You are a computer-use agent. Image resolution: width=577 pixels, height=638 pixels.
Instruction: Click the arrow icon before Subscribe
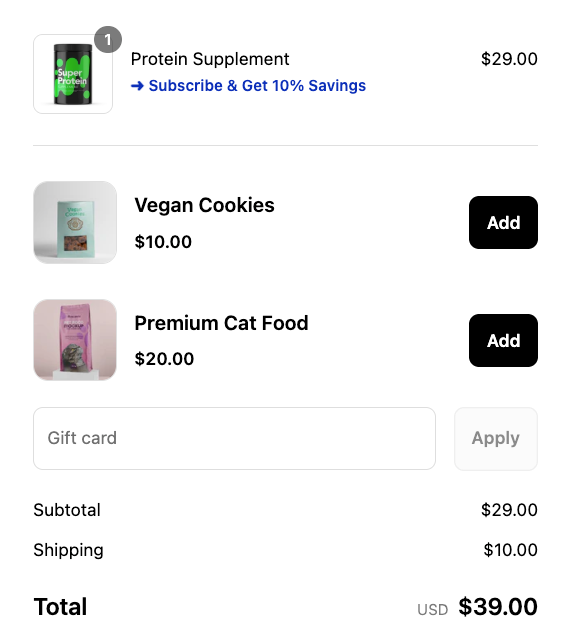coord(137,86)
